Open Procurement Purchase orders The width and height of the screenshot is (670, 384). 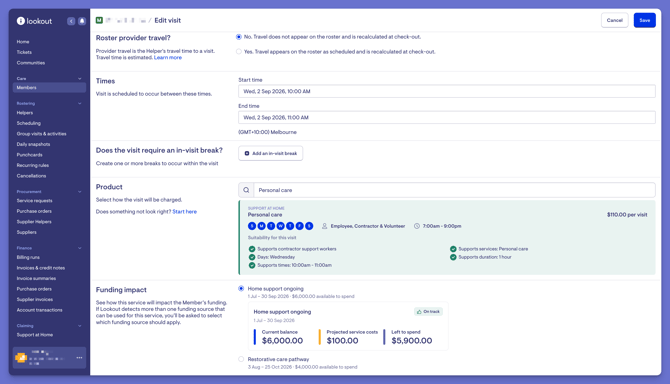pos(34,211)
